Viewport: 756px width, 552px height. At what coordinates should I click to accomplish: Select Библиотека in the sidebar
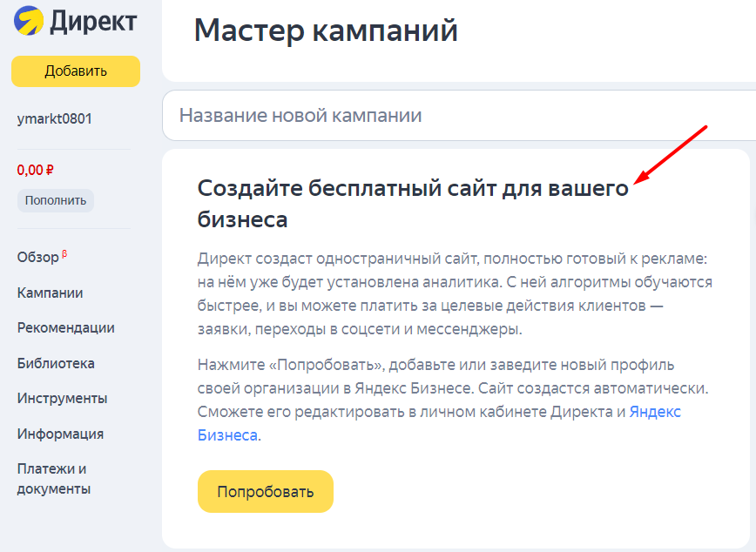[56, 363]
